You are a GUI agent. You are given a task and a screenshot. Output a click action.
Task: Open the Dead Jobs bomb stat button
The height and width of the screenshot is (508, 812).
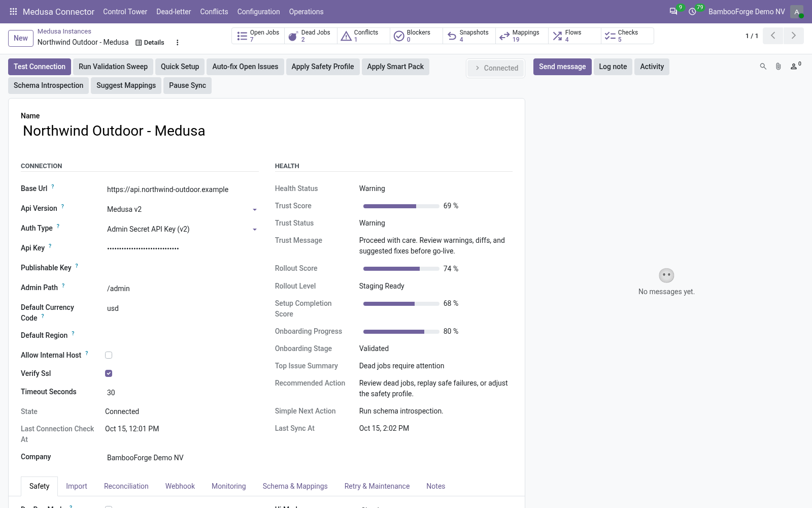point(311,36)
